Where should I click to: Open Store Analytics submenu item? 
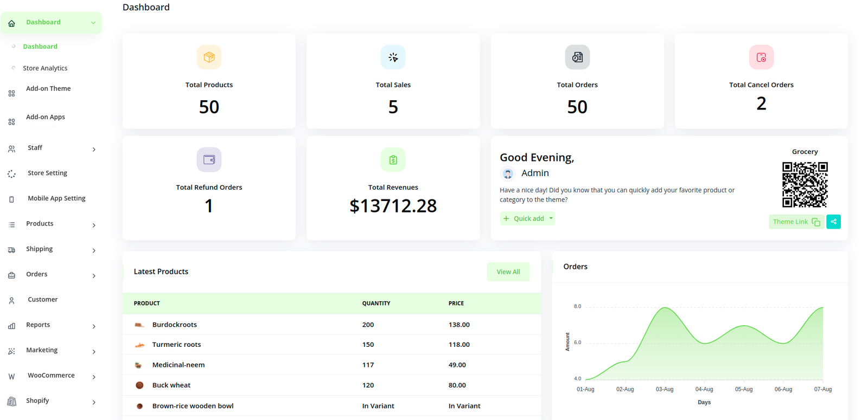coord(45,68)
